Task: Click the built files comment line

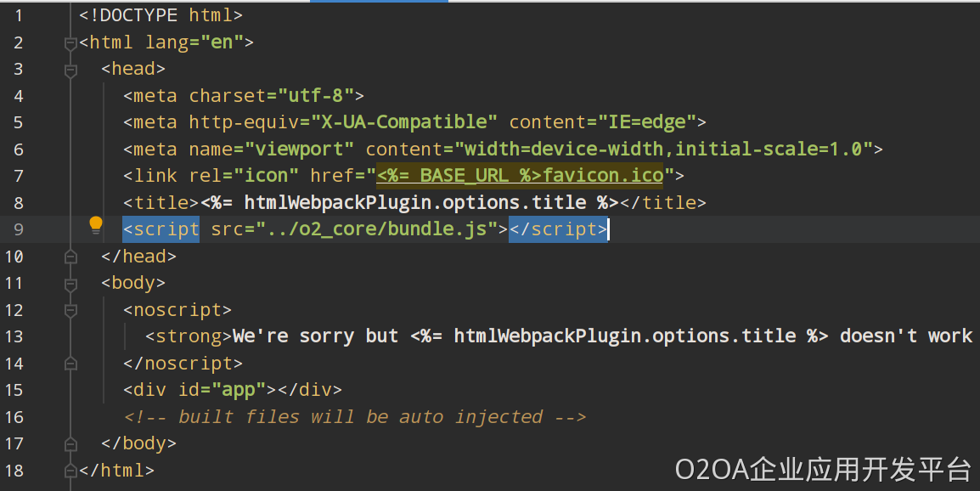Action: click(x=354, y=417)
